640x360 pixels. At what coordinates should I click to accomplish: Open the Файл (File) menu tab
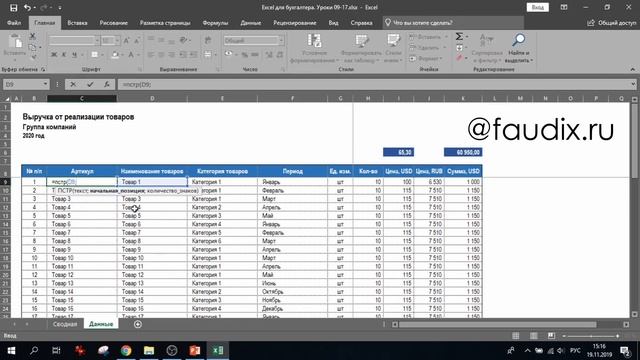[x=14, y=23]
